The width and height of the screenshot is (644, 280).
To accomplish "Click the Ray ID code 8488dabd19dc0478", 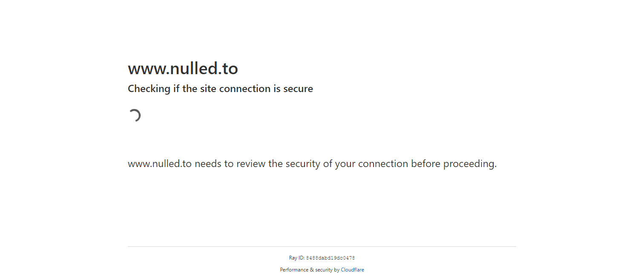I will (x=331, y=258).
